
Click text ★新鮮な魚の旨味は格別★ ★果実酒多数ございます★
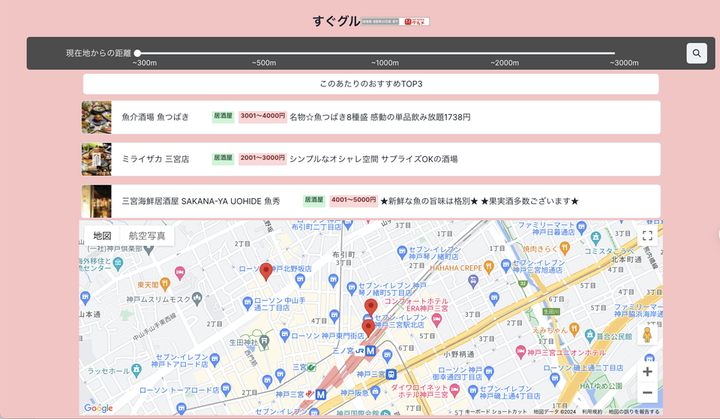tap(479, 201)
